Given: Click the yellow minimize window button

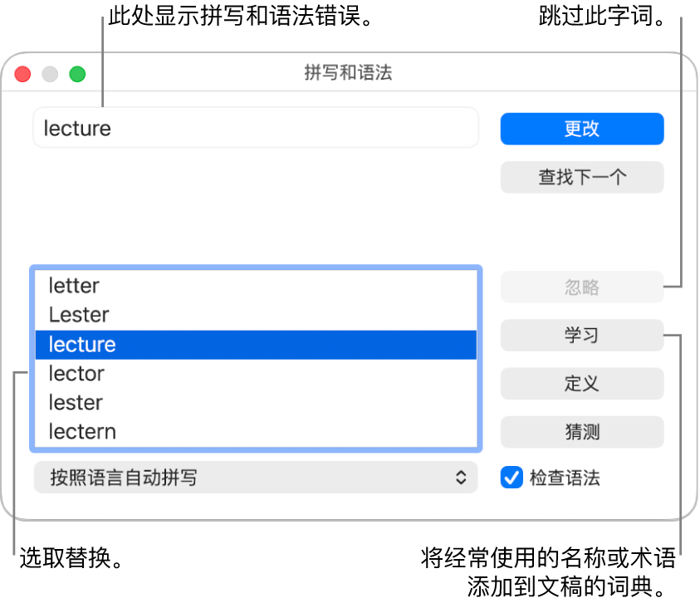Looking at the screenshot, I should (49, 74).
